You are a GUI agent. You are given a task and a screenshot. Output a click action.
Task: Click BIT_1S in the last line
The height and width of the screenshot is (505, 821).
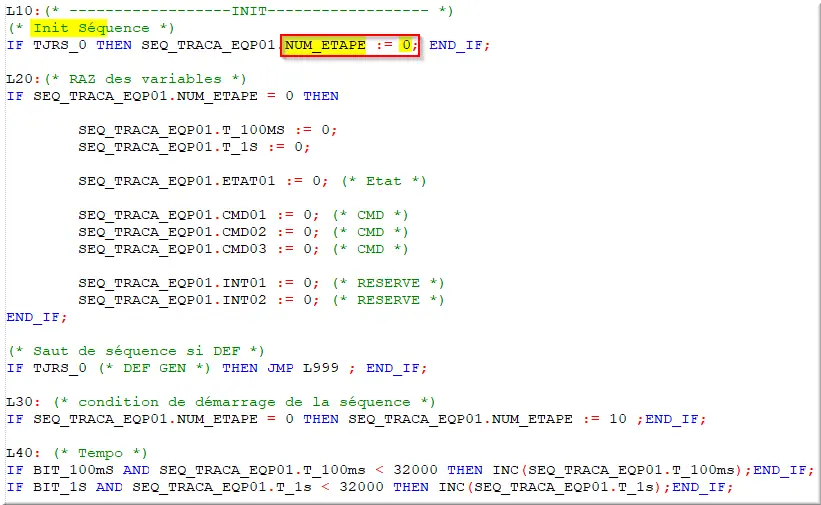coord(60,487)
